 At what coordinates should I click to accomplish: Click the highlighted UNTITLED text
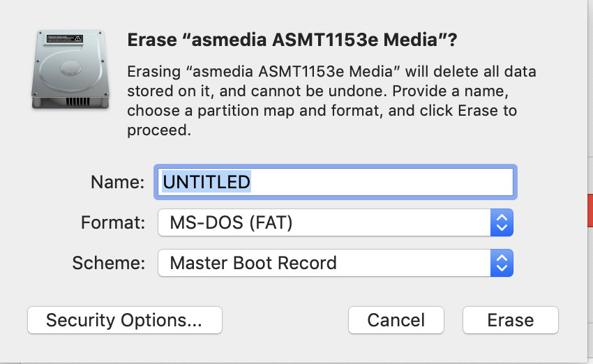coord(207,182)
